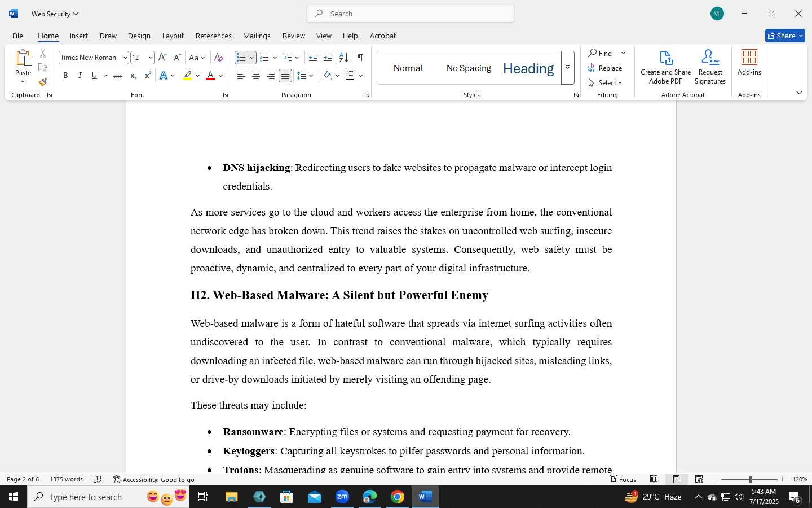Switch to Web Layout view
812x508 pixels.
[x=699, y=479]
